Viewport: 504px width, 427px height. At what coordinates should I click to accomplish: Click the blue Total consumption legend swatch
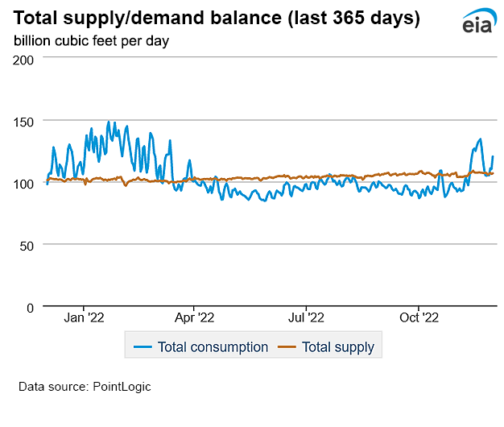143,346
